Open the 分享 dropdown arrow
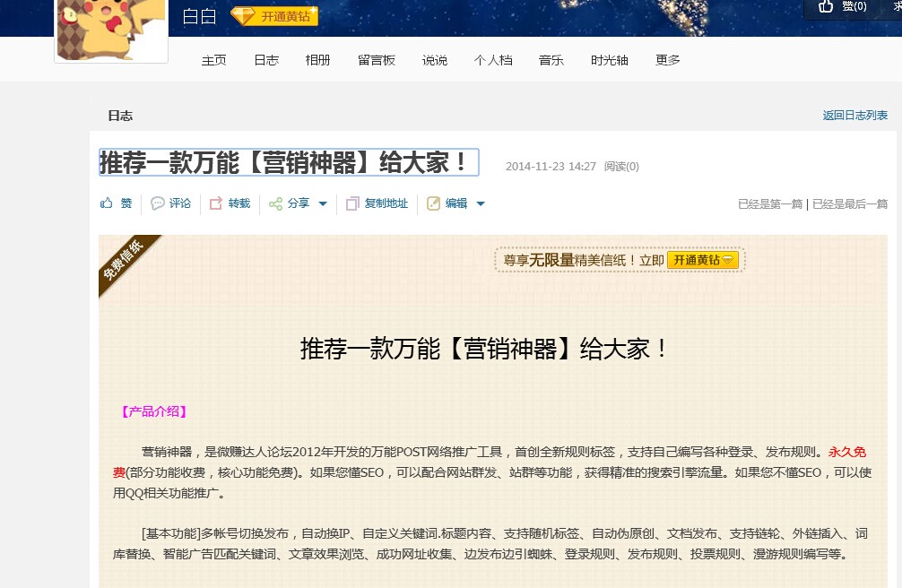Viewport: 902px width, 588px height. point(321,204)
